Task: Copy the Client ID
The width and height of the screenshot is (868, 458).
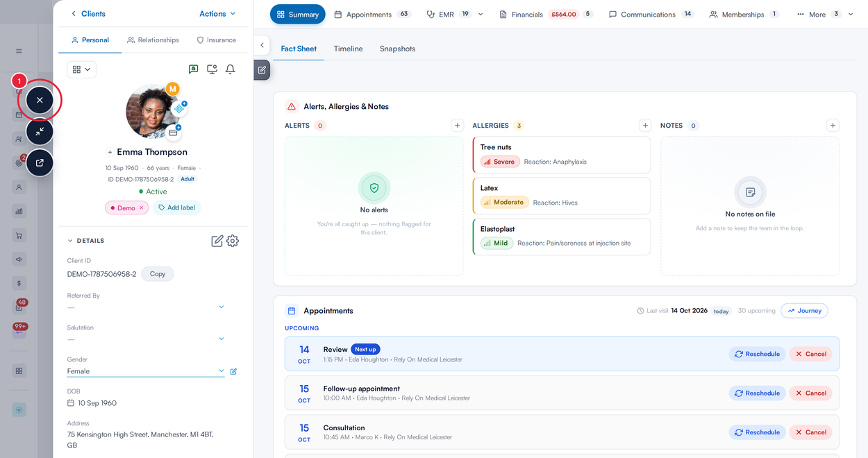Action: pos(158,274)
